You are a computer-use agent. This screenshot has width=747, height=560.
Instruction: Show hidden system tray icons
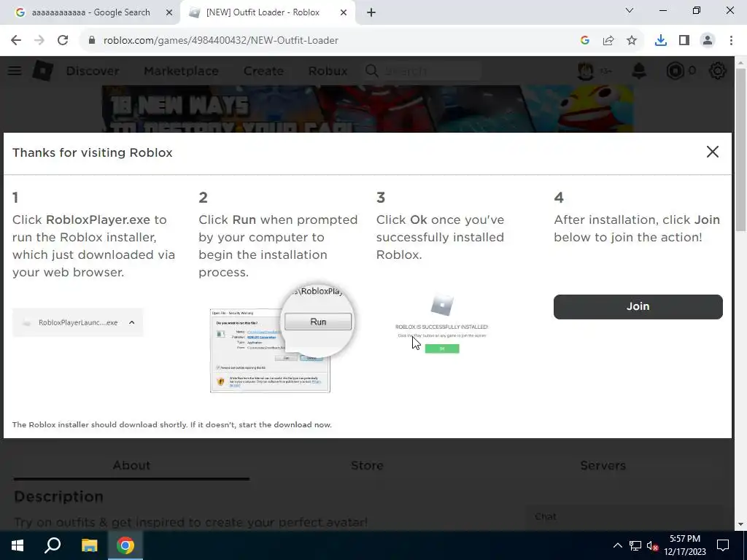[x=617, y=545]
